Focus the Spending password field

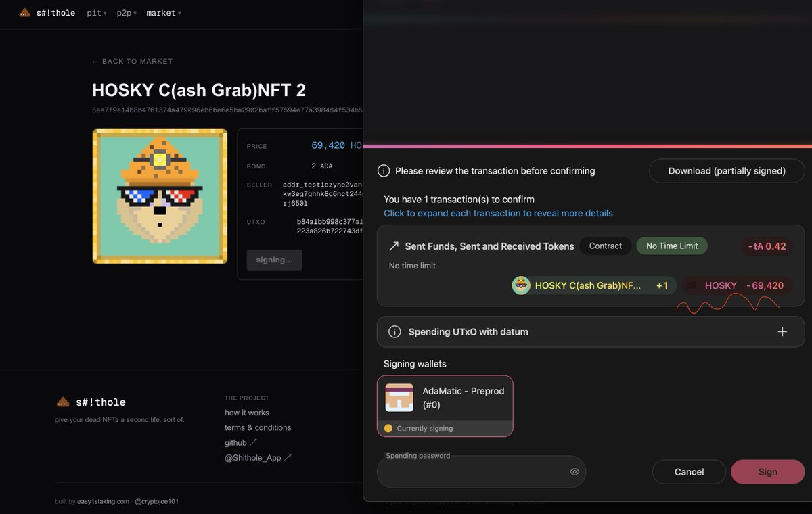pos(481,471)
